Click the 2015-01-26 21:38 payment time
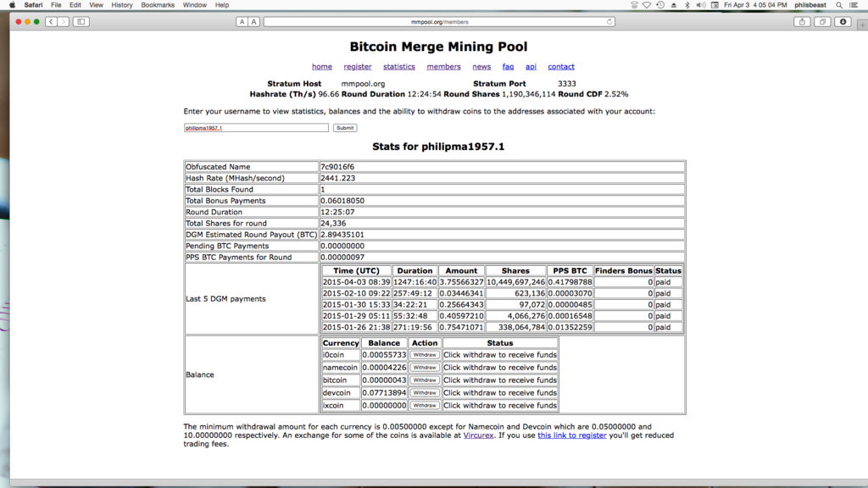 [x=356, y=328]
